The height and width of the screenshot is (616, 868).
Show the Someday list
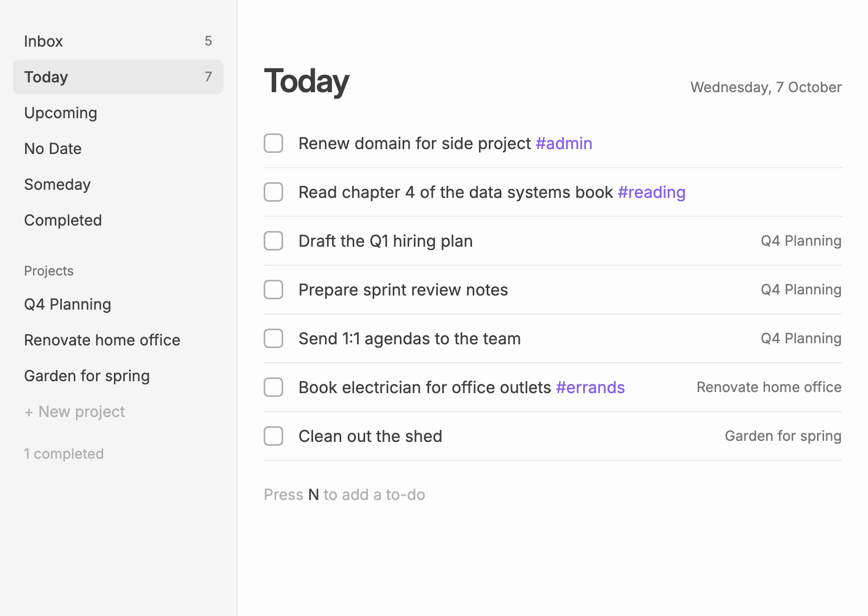point(118,184)
